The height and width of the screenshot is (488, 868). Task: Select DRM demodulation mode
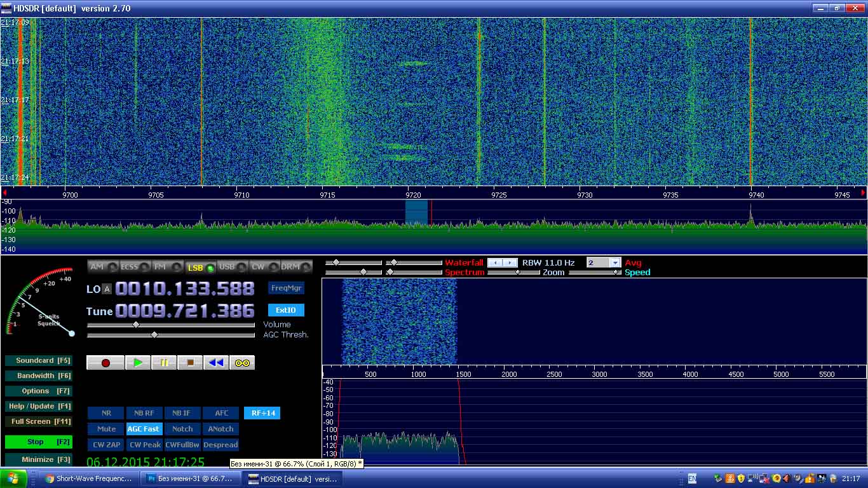[297, 268]
